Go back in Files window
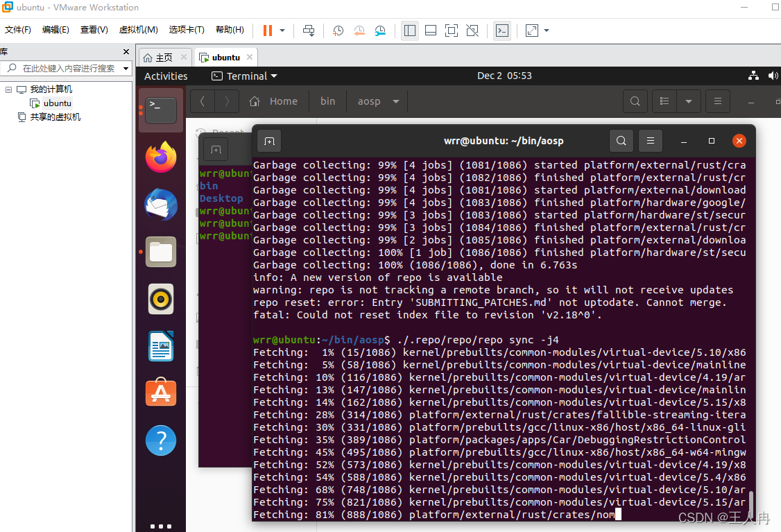 [203, 101]
